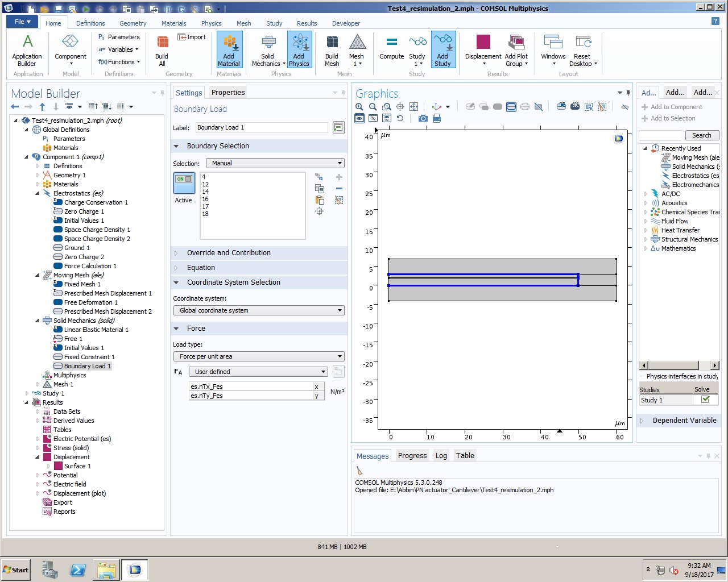
Task: Take a snapshot with the camera icon
Action: coord(423,118)
